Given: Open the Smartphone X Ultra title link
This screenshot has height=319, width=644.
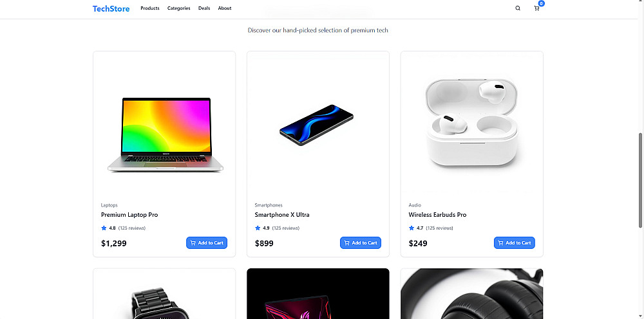Looking at the screenshot, I should [282, 215].
